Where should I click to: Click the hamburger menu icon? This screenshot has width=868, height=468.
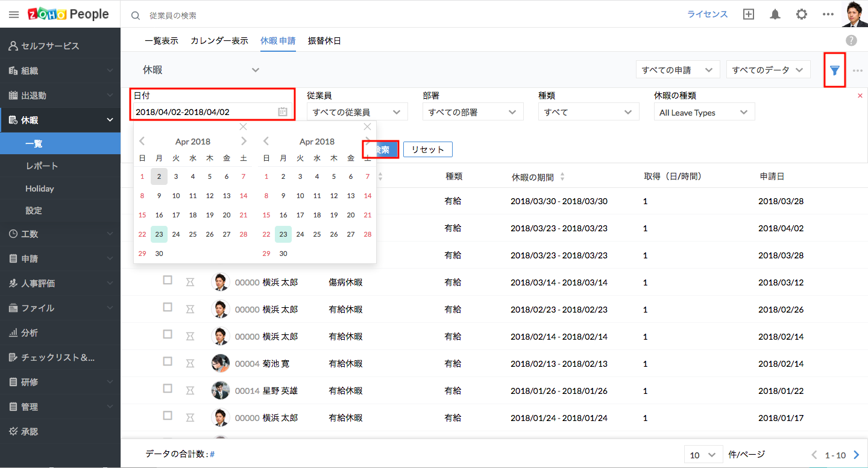click(14, 14)
